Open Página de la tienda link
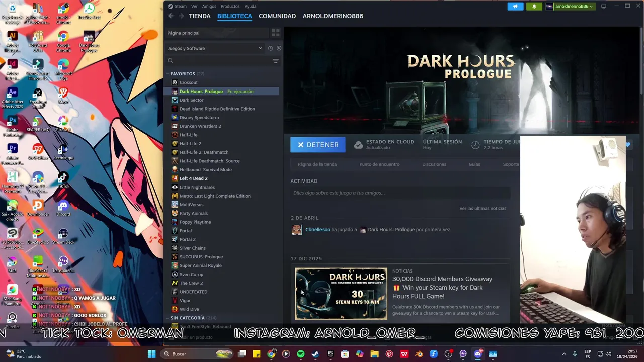This screenshot has width=644, height=362. (317, 164)
